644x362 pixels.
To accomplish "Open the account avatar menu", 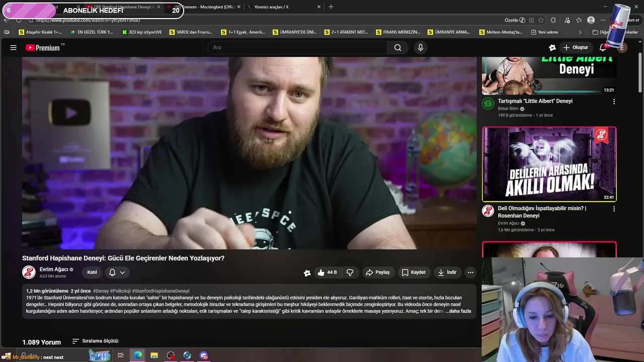I will pyautogui.click(x=622, y=48).
